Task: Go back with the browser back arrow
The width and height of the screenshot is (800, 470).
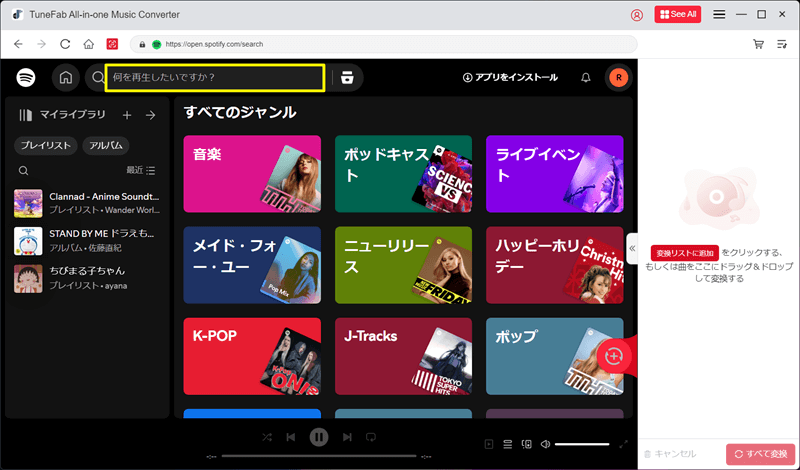Action: pos(18,44)
